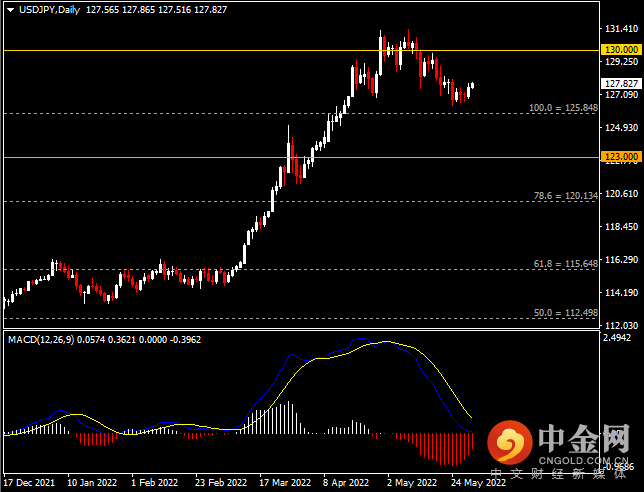Select the Fibonacci 61.8 = 115.648 label
Screen dimensions: 644x492
click(566, 264)
